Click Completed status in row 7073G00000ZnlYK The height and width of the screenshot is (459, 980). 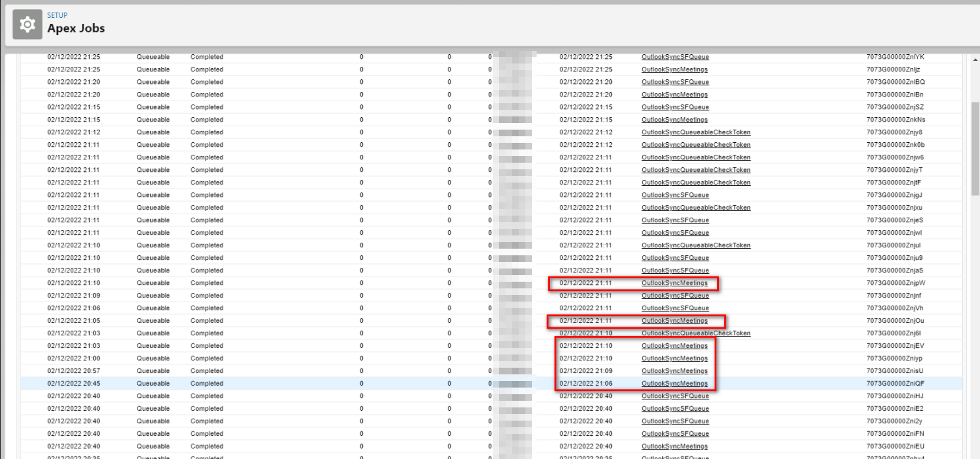tap(207, 57)
